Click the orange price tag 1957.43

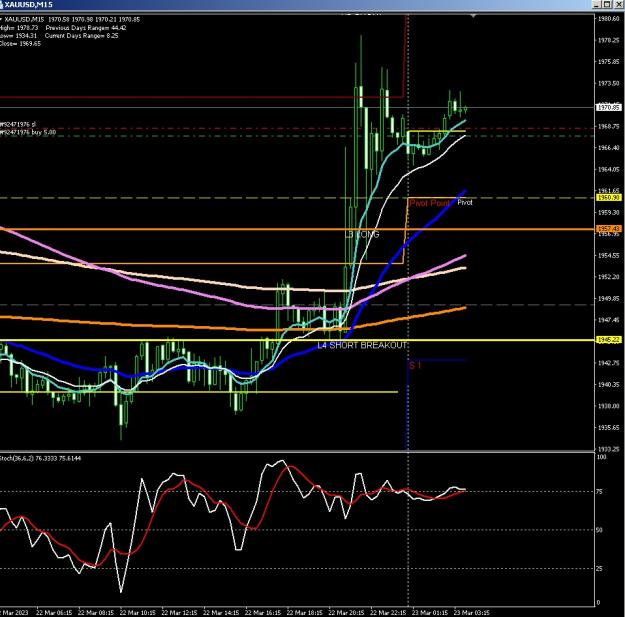click(x=609, y=229)
